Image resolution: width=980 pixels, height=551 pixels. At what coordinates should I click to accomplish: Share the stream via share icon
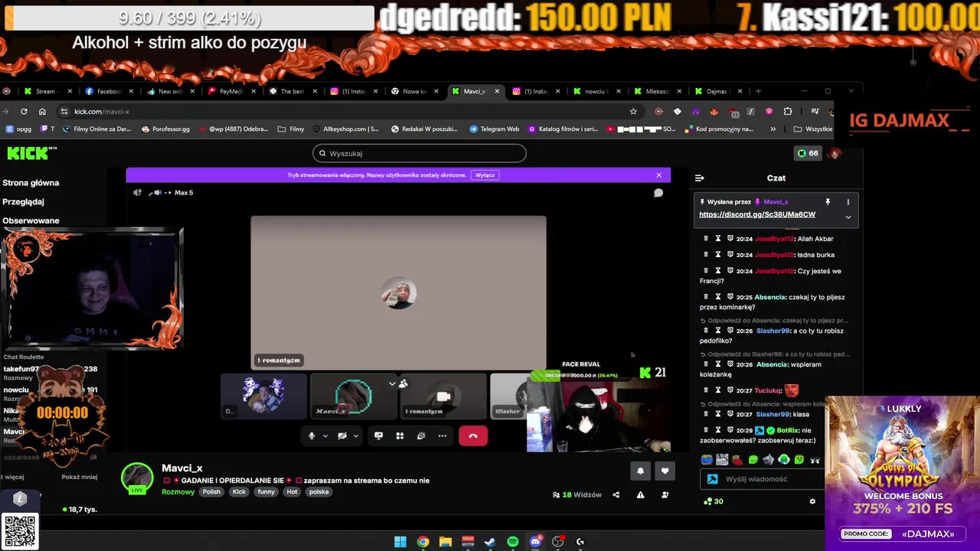pyautogui.click(x=616, y=494)
